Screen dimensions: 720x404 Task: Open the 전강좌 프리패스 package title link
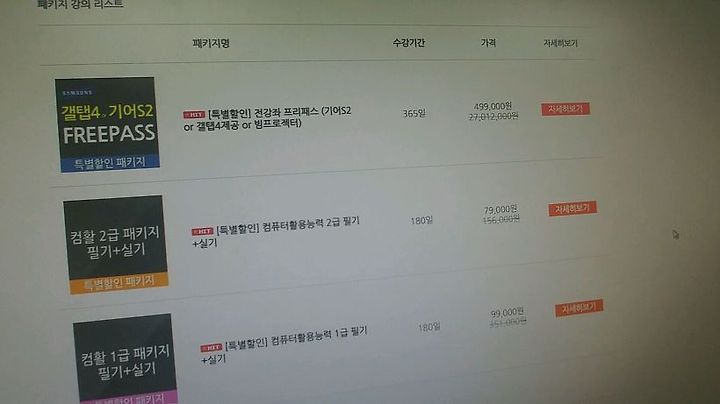click(x=268, y=118)
